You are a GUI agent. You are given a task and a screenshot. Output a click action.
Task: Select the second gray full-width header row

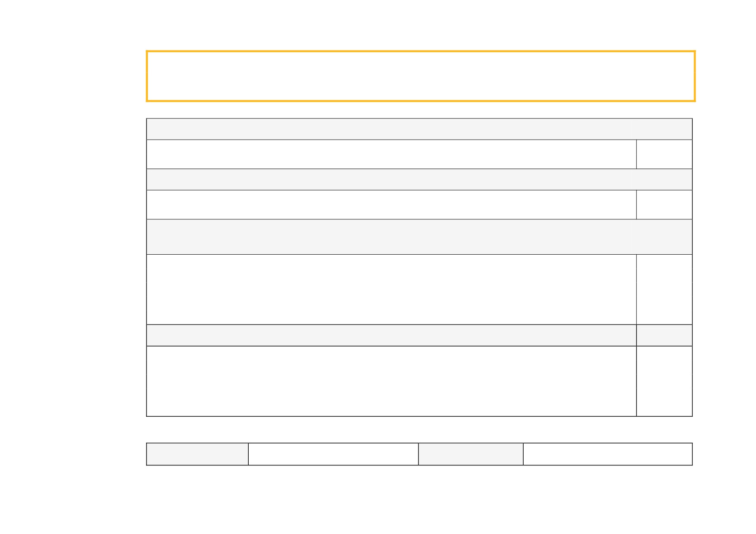(419, 179)
